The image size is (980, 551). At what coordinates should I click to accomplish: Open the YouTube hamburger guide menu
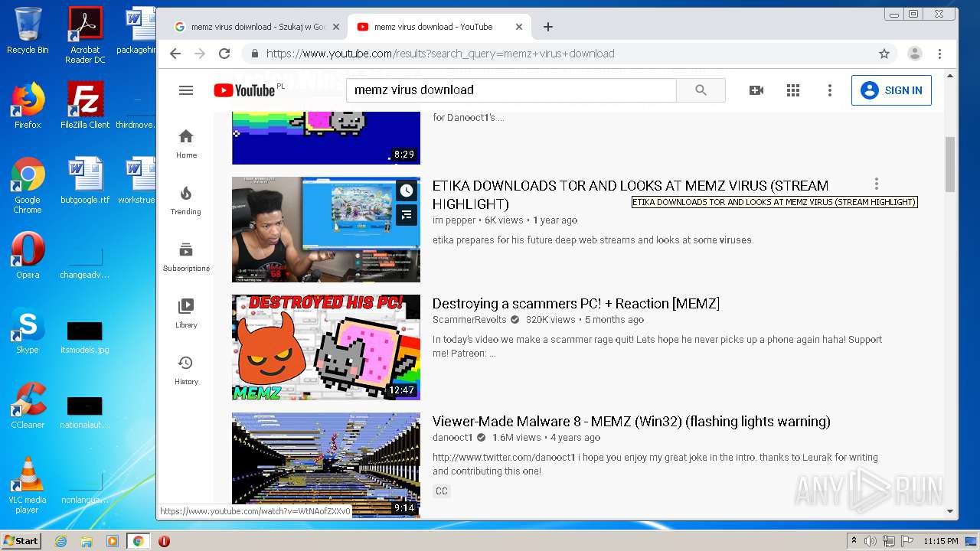point(186,90)
